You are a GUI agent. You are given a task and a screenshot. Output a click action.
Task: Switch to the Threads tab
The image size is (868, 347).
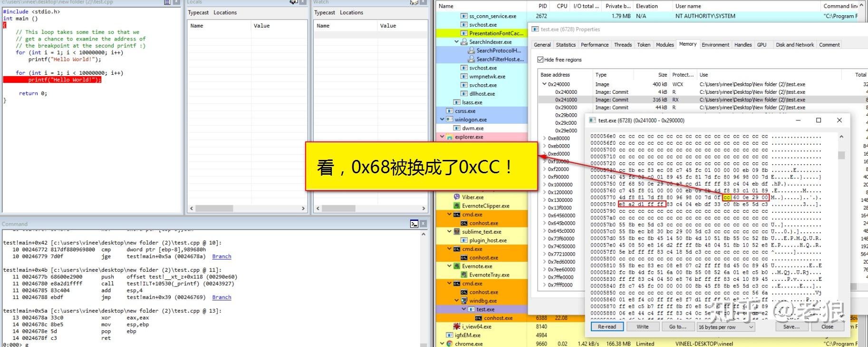(623, 45)
